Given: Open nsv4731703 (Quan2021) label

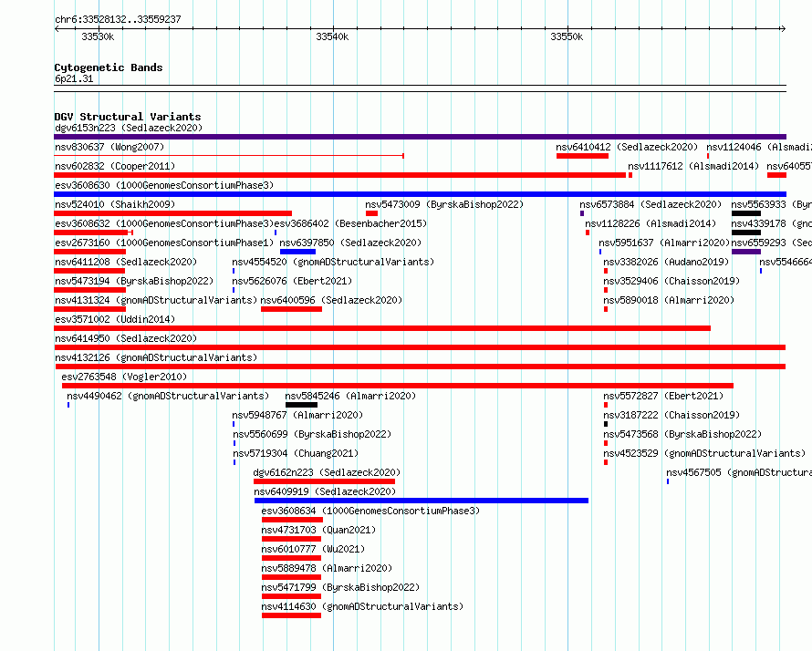Looking at the screenshot, I should pyautogui.click(x=318, y=530).
